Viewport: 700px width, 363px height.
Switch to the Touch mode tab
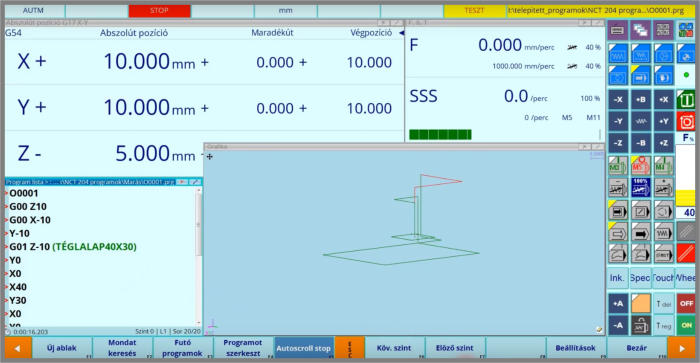(x=663, y=278)
